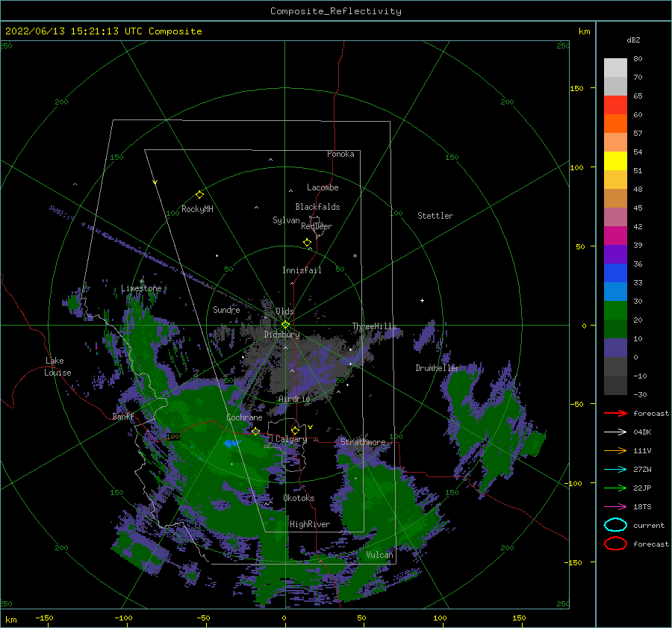
Task: Click the yellow diamond marker near Cochrane
Action: tap(256, 432)
